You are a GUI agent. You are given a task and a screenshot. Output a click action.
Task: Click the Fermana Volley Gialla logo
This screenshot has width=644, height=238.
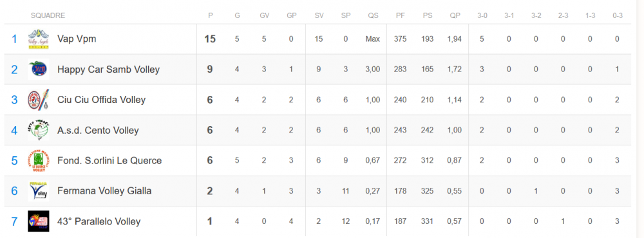[39, 191]
